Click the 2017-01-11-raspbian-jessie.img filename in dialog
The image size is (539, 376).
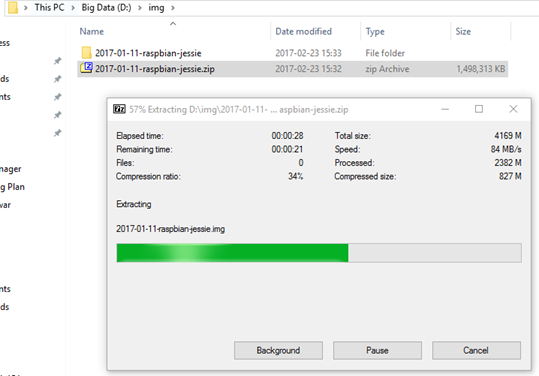point(170,229)
